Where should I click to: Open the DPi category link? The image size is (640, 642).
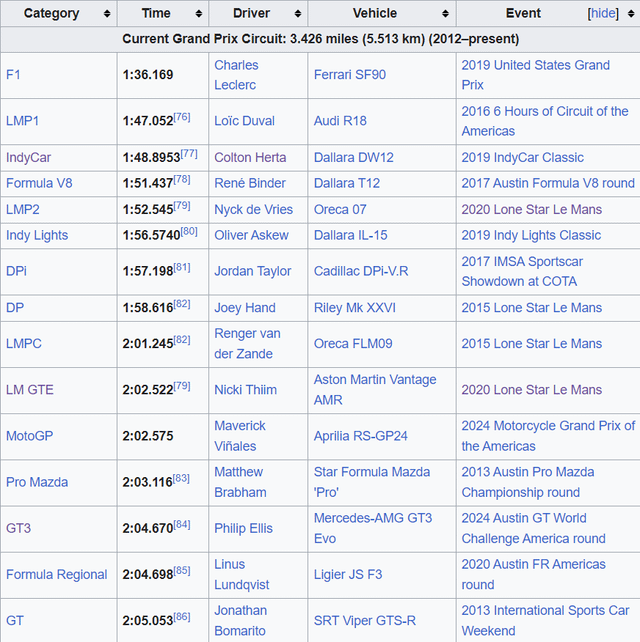pos(16,271)
